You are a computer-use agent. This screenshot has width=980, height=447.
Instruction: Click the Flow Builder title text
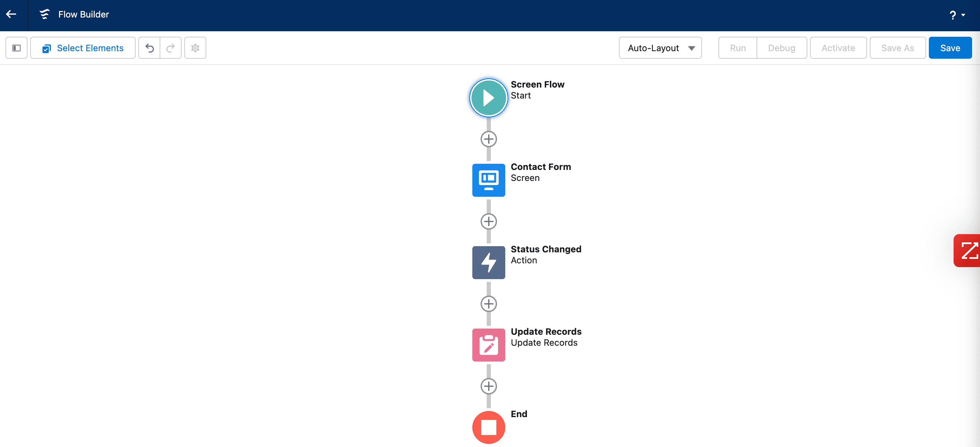83,14
